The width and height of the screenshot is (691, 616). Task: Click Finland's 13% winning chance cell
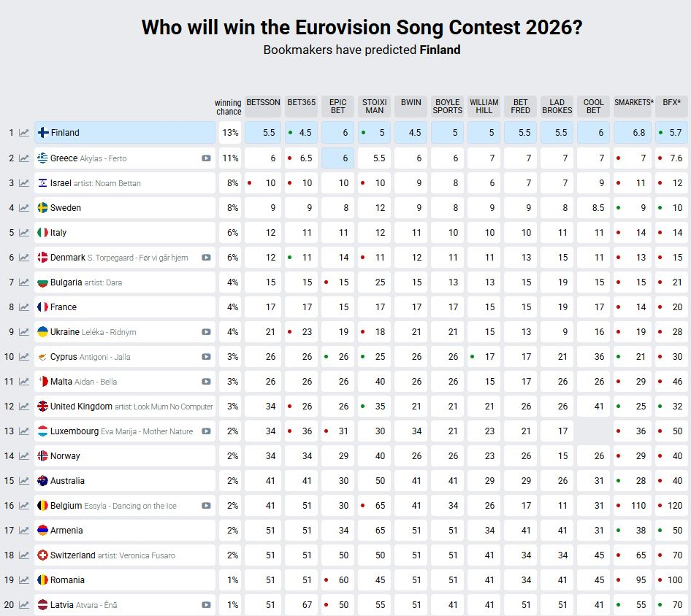click(x=230, y=133)
